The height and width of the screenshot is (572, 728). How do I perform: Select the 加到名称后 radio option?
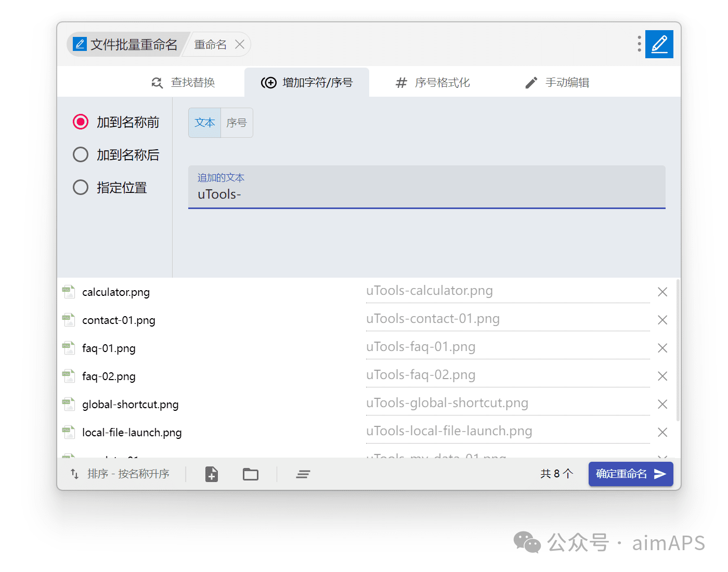point(81,154)
